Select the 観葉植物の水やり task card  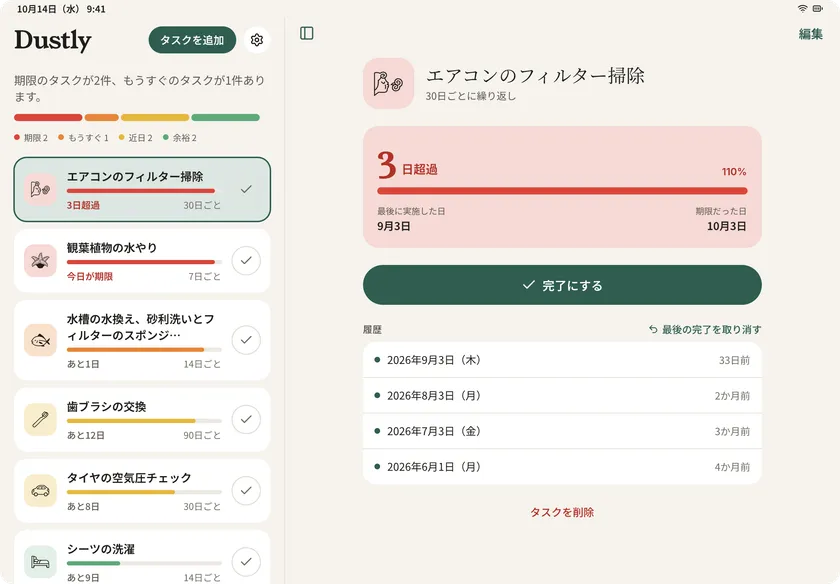[x=142, y=260]
